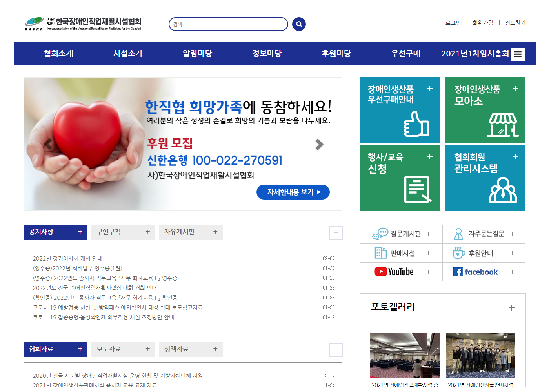
Task: Select the 보도자료 tab
Action: tap(123, 349)
